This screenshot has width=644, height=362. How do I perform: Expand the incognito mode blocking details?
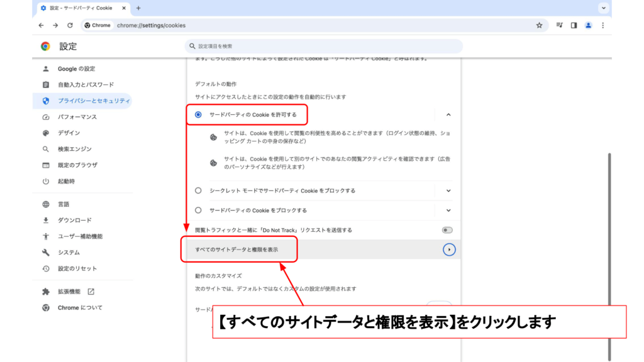pyautogui.click(x=448, y=190)
